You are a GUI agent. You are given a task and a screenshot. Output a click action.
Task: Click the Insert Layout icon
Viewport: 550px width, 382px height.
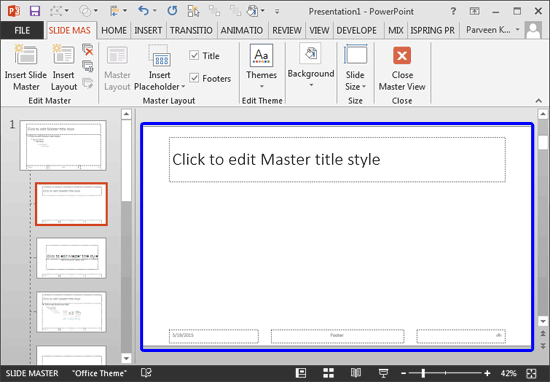pos(63,55)
